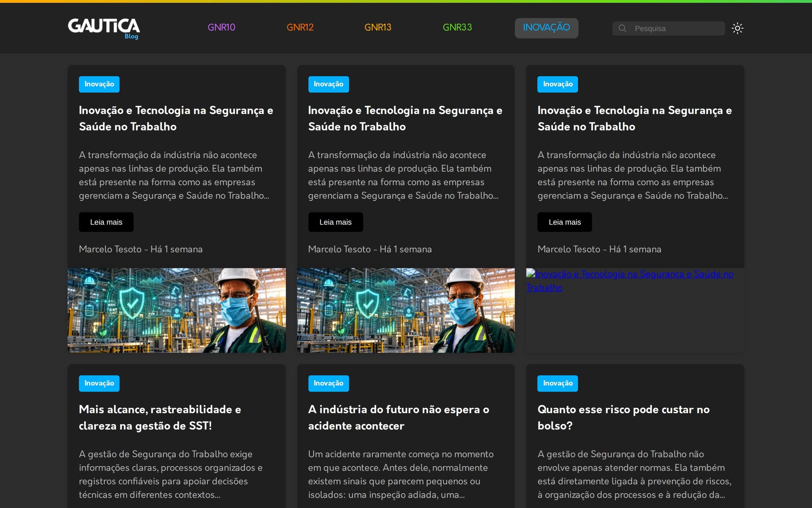
Task: Open the GNR12 menu item
Action: coord(300,27)
